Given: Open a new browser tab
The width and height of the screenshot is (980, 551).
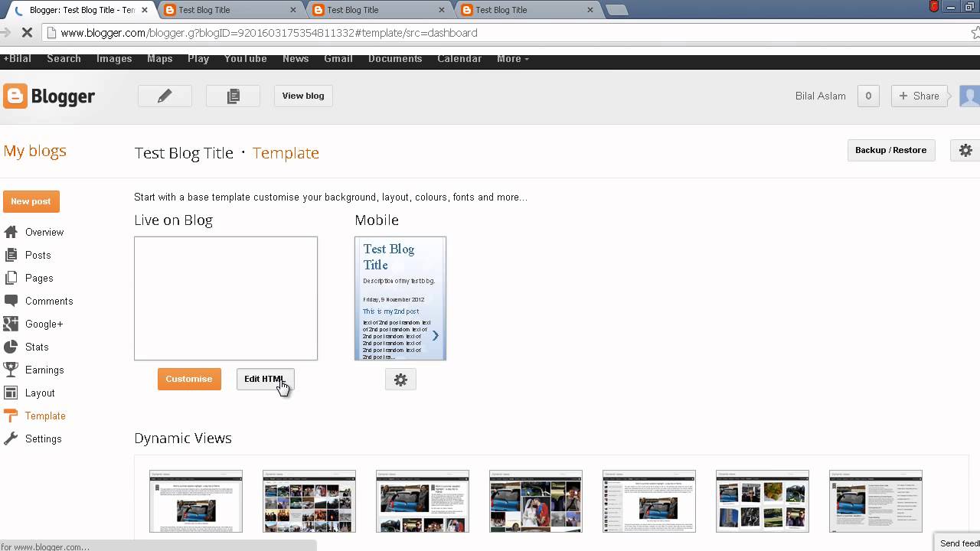Looking at the screenshot, I should [x=616, y=10].
